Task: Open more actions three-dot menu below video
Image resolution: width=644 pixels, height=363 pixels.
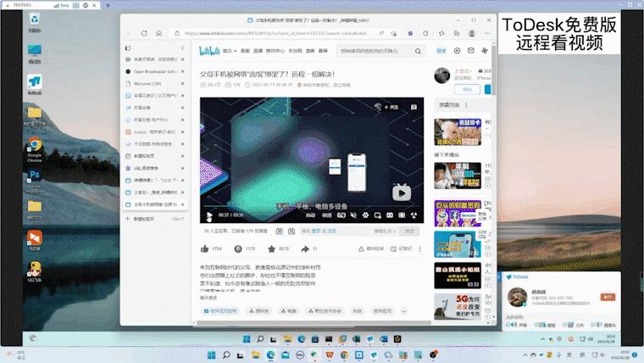Action: coord(419,249)
